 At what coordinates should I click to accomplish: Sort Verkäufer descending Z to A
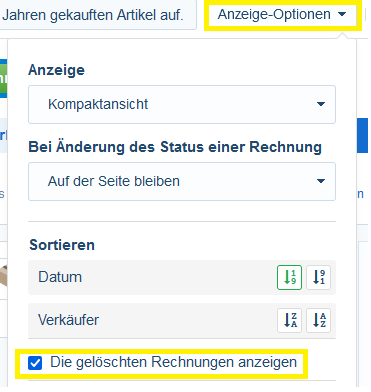coord(289,320)
